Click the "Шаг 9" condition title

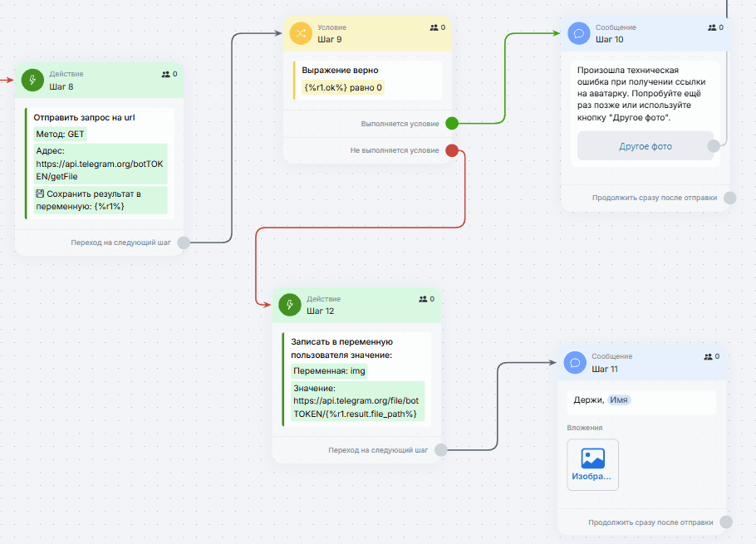tap(330, 40)
